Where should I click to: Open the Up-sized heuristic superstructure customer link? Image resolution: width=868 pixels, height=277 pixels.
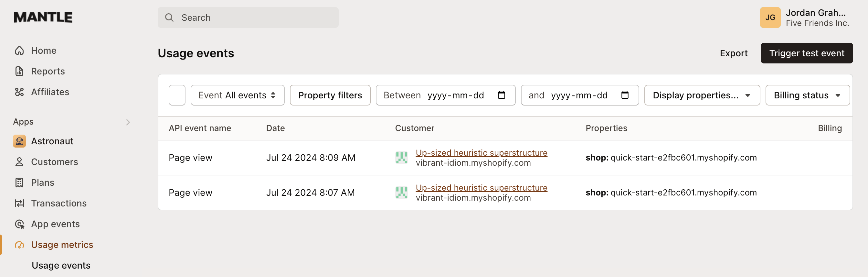pyautogui.click(x=482, y=152)
